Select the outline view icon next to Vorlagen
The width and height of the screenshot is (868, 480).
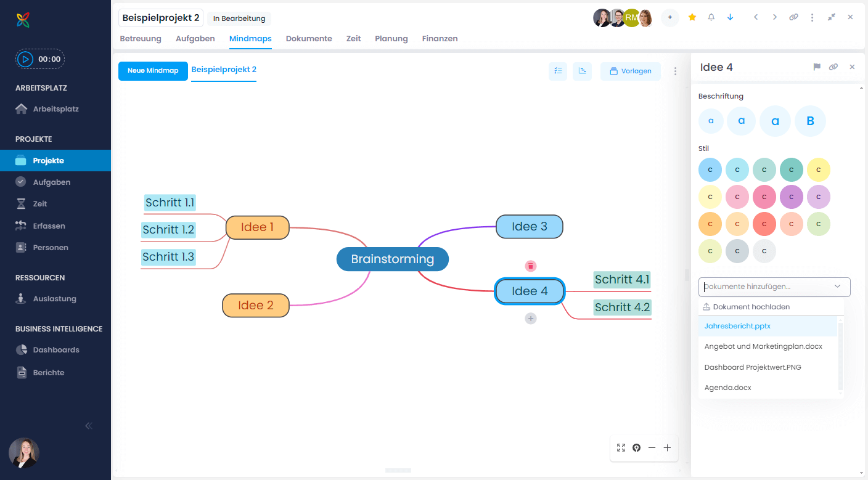(x=582, y=71)
